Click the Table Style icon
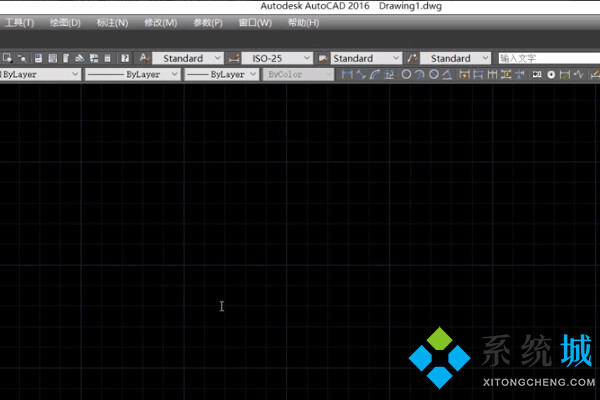600x400 pixels. (322, 59)
